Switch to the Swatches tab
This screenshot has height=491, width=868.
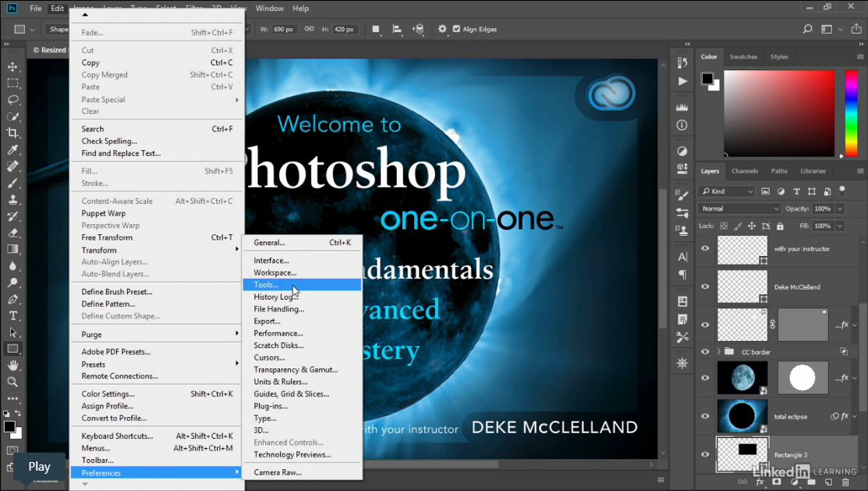(743, 56)
